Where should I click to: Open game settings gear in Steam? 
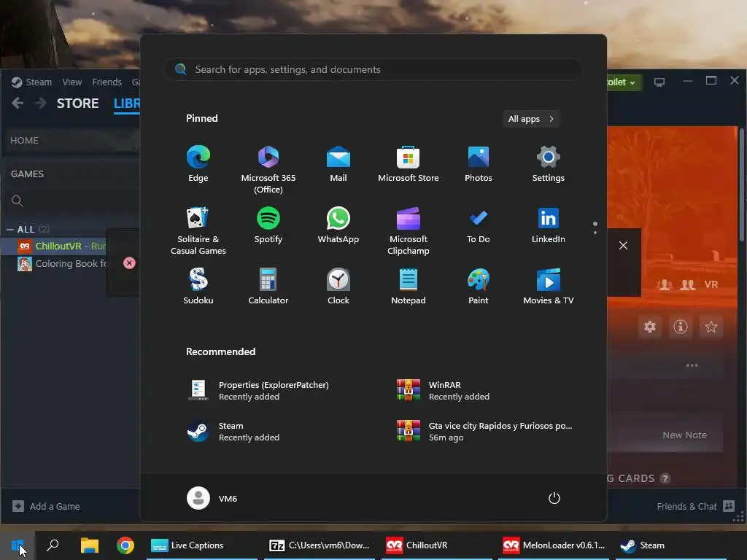coord(650,327)
